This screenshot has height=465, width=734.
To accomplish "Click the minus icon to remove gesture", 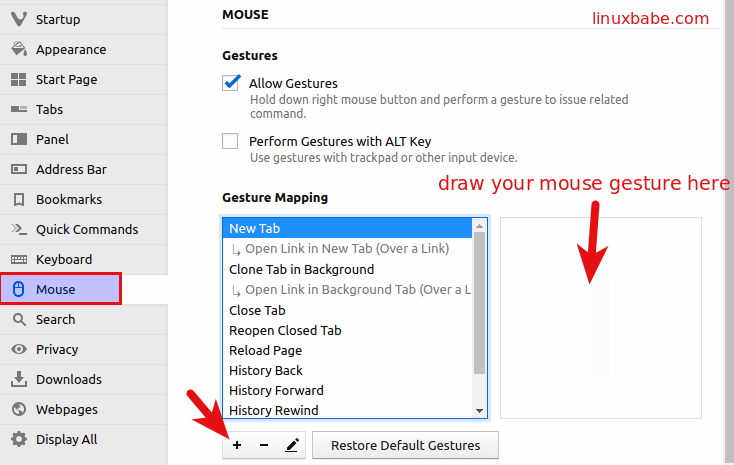I will coord(264,445).
